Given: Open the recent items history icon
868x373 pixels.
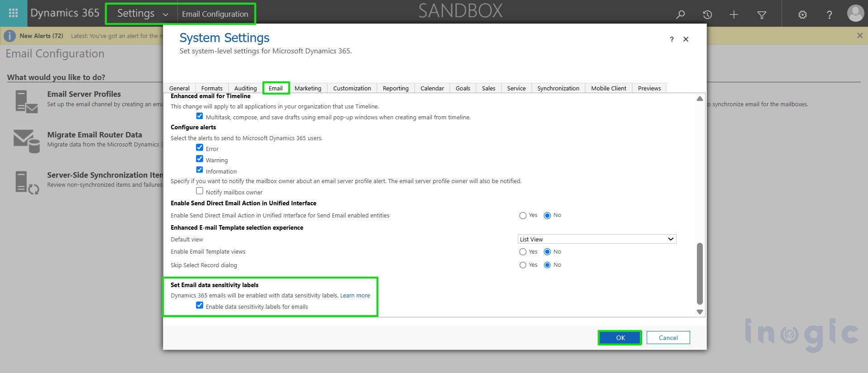Looking at the screenshot, I should click(707, 14).
